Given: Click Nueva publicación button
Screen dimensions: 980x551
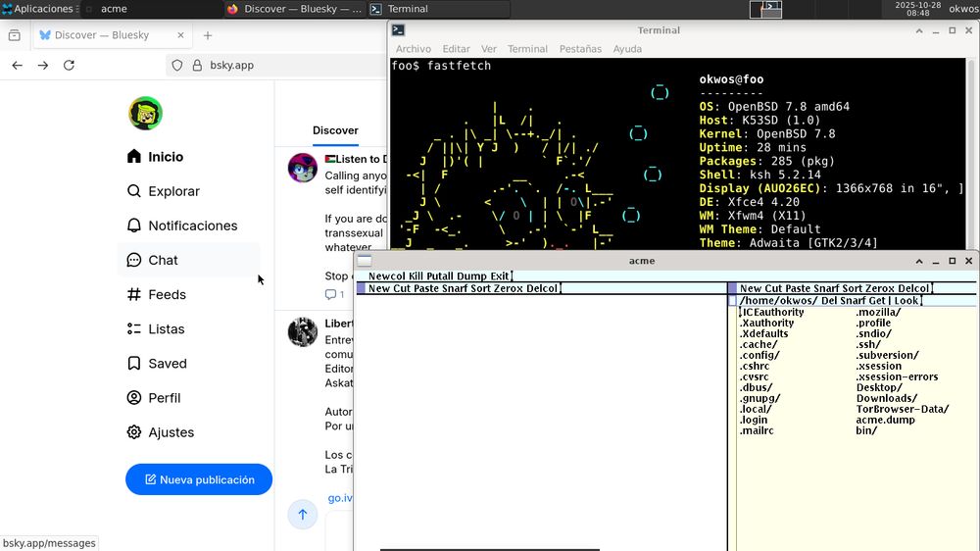Looking at the screenshot, I should 199,479.
